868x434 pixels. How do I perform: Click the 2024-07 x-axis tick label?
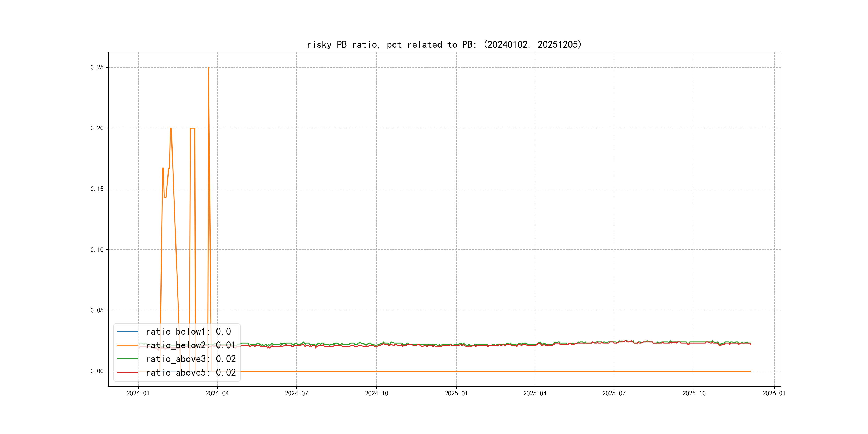click(296, 393)
